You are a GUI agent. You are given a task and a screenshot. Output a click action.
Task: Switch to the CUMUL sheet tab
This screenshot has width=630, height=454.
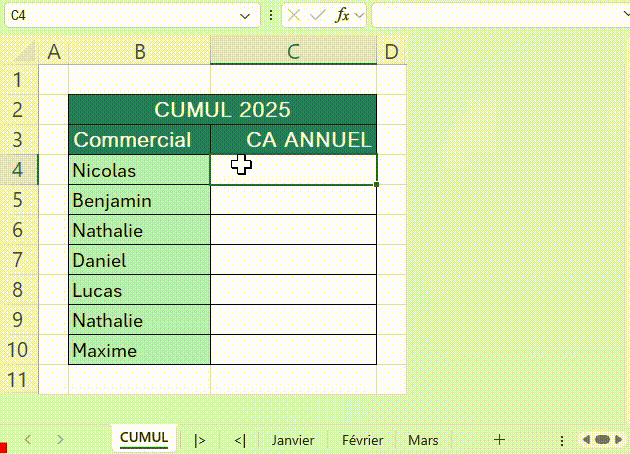click(144, 438)
